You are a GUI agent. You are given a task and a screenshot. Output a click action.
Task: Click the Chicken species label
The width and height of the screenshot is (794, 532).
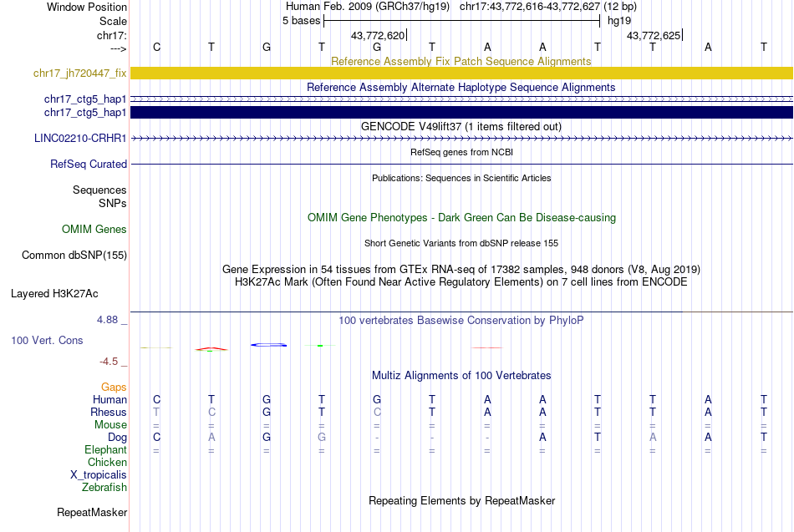(107, 462)
